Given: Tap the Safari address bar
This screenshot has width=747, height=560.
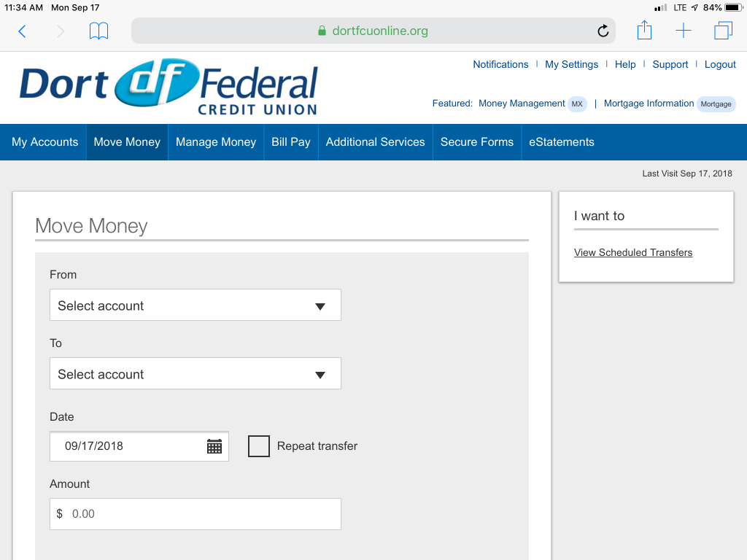Looking at the screenshot, I should click(x=372, y=31).
